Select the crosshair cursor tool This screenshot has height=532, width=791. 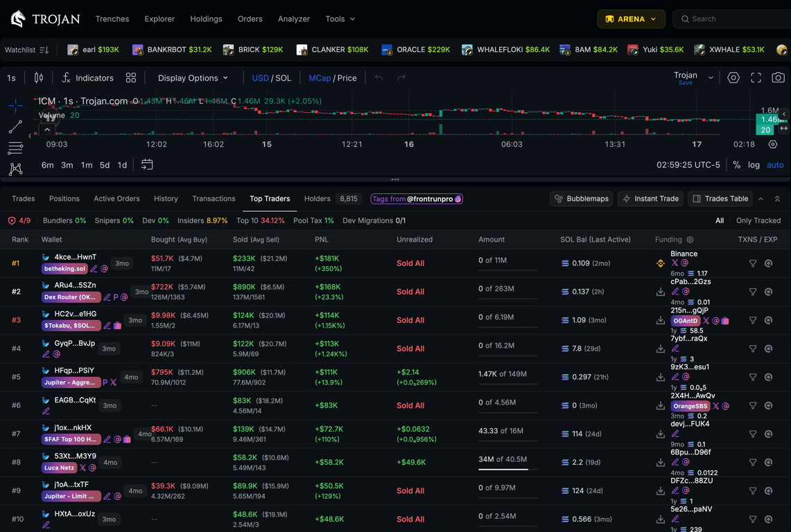pyautogui.click(x=15, y=105)
